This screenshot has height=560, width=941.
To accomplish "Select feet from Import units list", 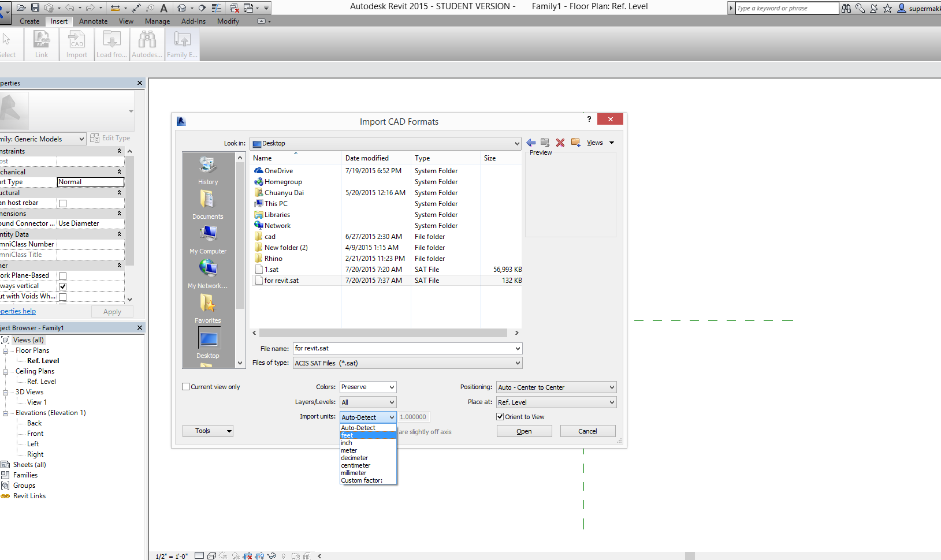I will point(368,435).
